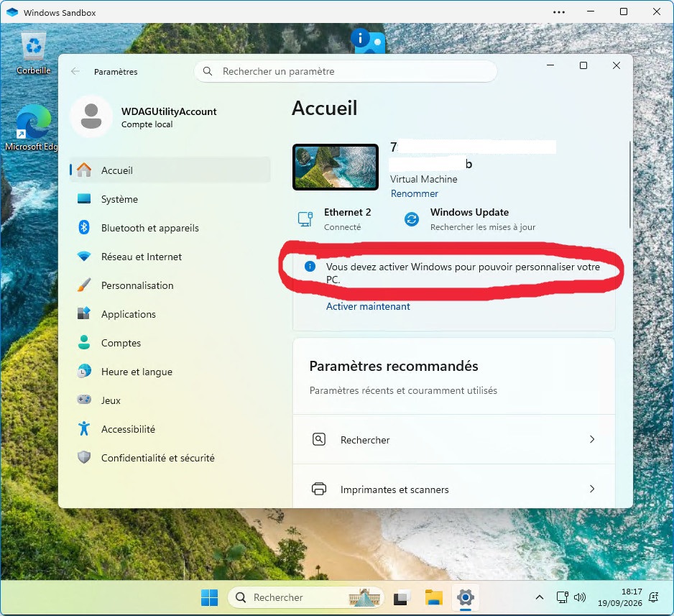Click the Settings window scrollbar

tap(630, 185)
